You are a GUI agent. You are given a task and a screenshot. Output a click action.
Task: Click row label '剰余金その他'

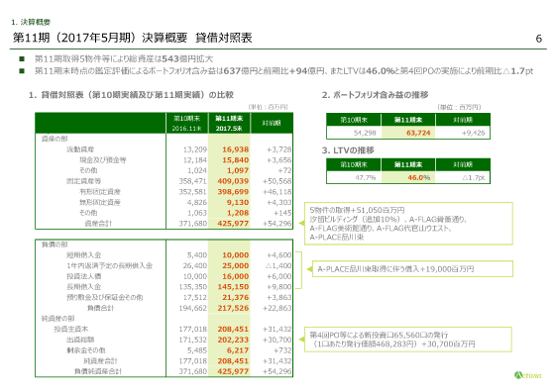(86, 350)
